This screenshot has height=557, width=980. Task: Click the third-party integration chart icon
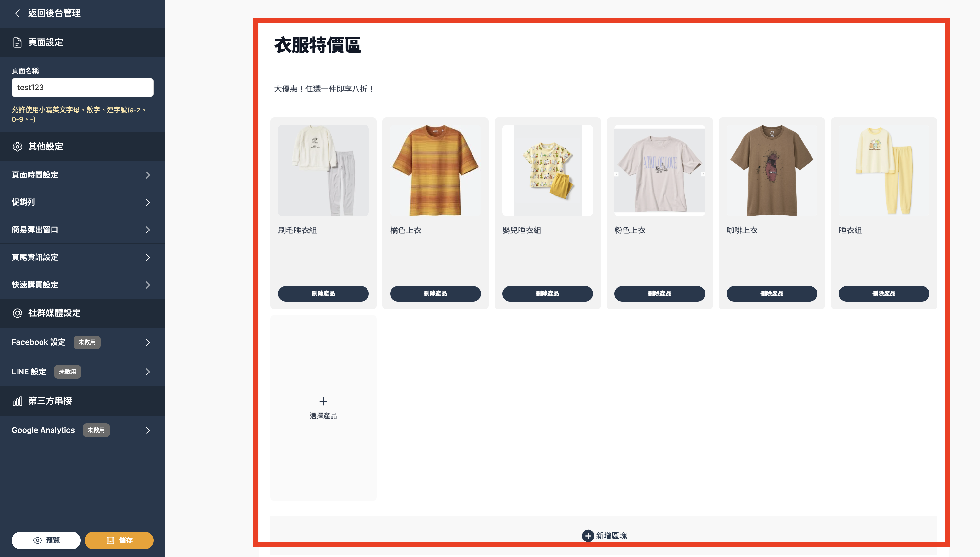point(17,401)
